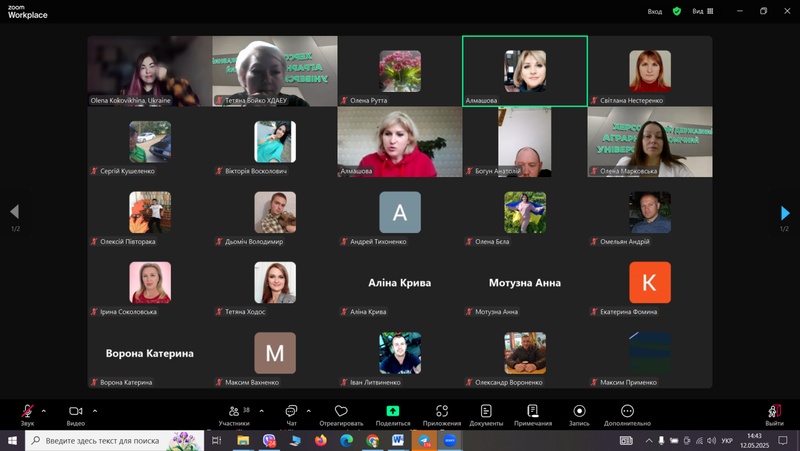Screen dimensions: 800x451
Task: Select Ворона Катерина participant tile
Action: (150, 353)
